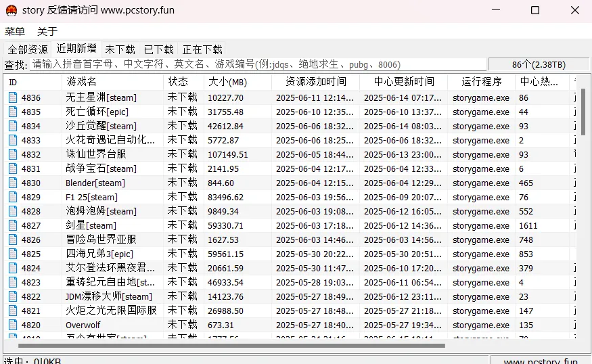Sort by the 中心更新时间 column header
Screen dimensions: 592x364
tap(404, 82)
